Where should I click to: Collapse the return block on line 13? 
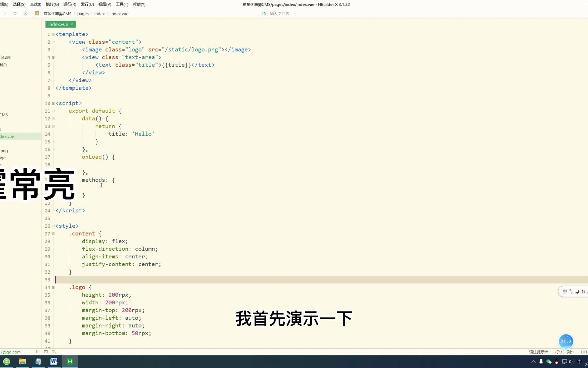coord(53,126)
